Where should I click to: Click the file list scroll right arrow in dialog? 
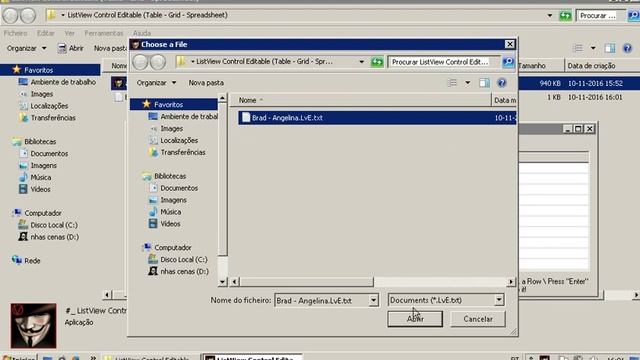coord(511,282)
